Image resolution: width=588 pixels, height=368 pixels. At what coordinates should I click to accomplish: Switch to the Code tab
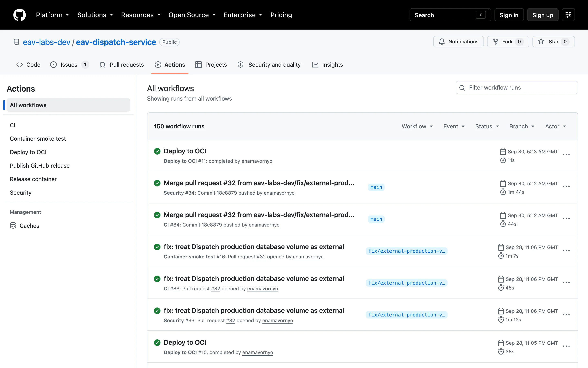(x=28, y=64)
